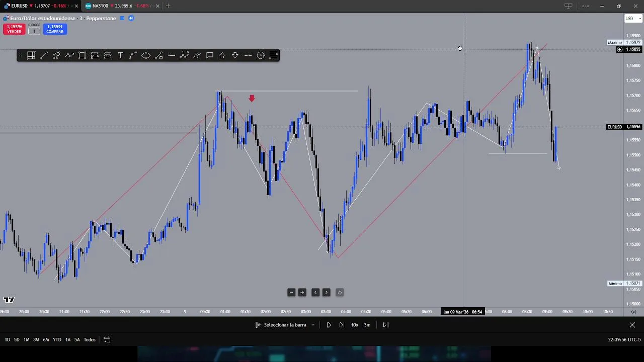
Task: Select the 1A time range
Action: point(68,340)
